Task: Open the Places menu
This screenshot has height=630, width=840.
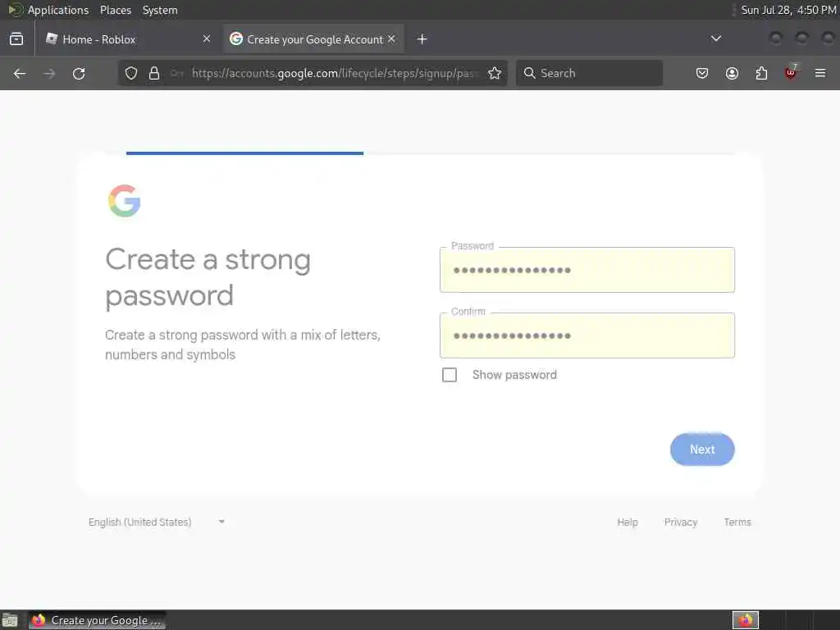Action: [x=116, y=10]
